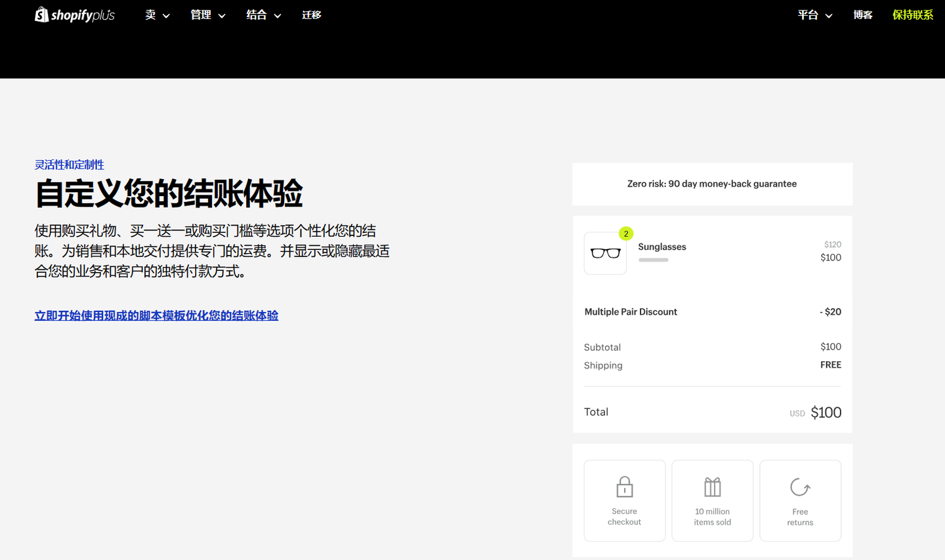Click the lock icon inside the Secure checkout card
This screenshot has height=560, width=945.
[x=624, y=487]
